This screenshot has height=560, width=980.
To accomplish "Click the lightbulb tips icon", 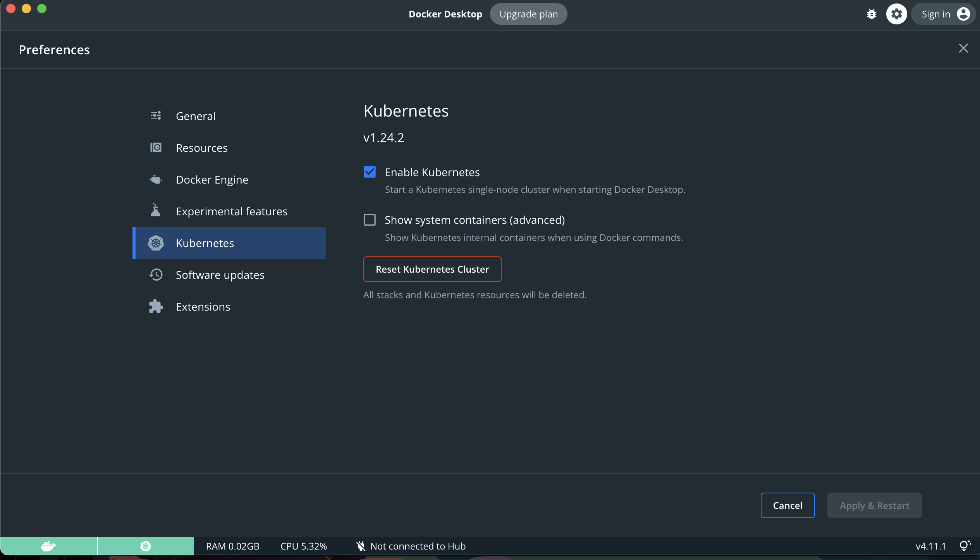I will [965, 546].
